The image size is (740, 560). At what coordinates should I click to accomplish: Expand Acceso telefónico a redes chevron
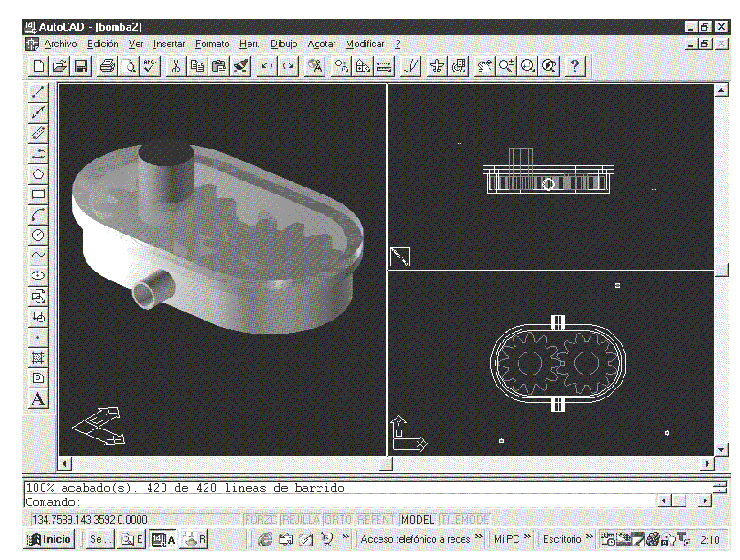478,537
